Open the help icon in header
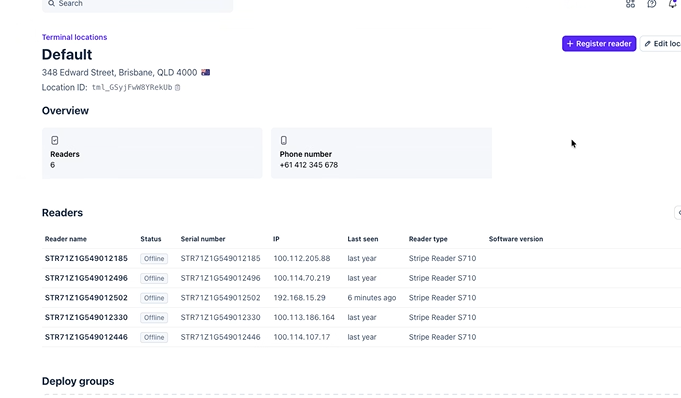Viewport: 681px width, 398px height. [x=651, y=4]
